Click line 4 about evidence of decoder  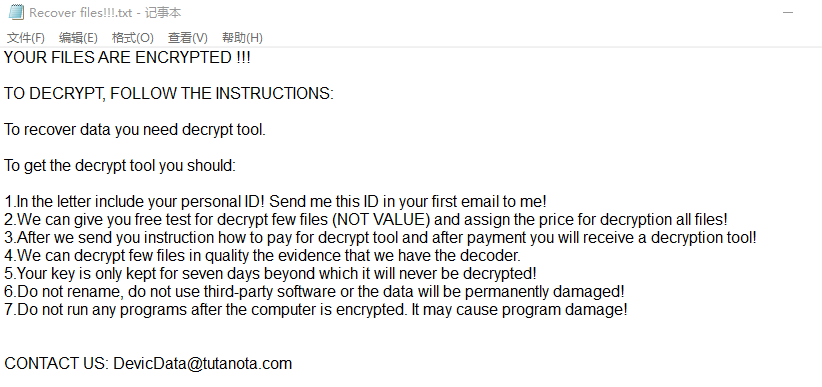click(x=263, y=255)
